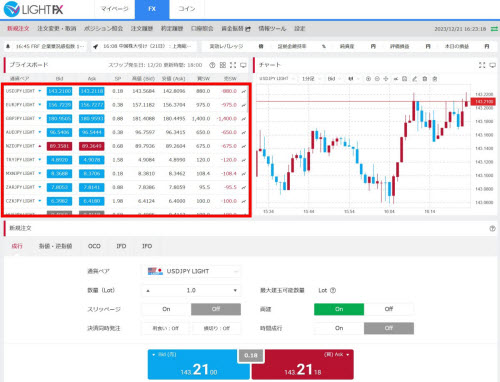Open mini chart icon for NZDJPY LIGHT row

click(244, 146)
